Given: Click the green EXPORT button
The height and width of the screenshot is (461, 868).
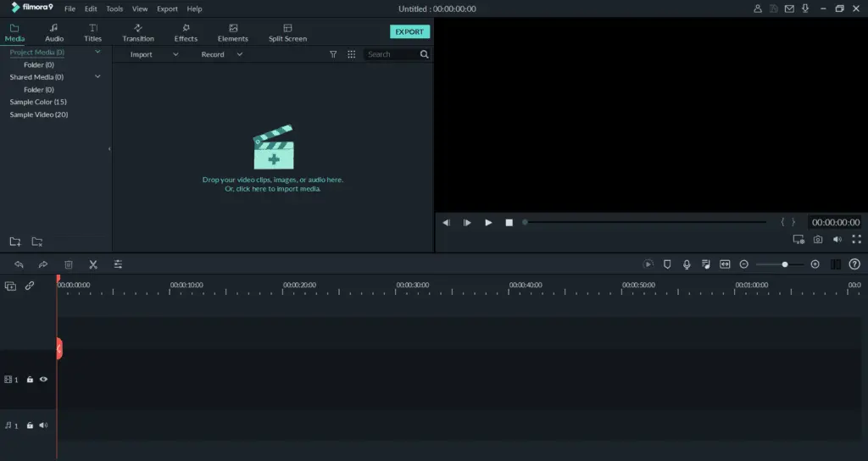Looking at the screenshot, I should (x=409, y=31).
